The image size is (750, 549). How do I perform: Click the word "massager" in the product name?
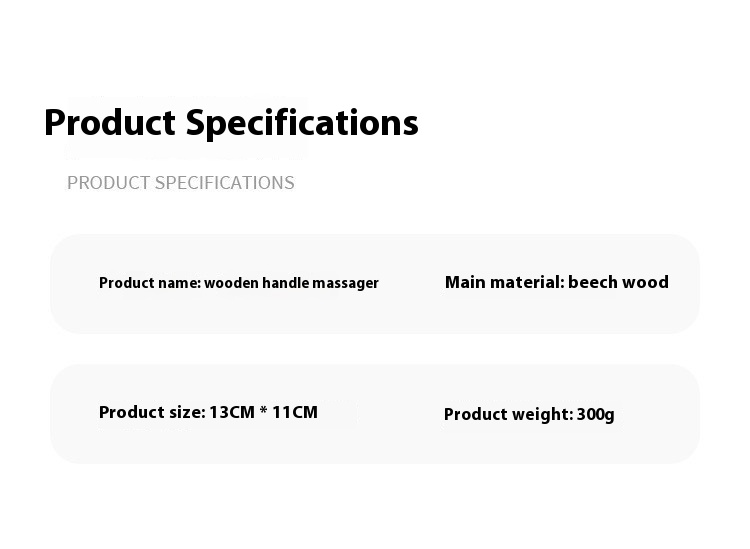[x=345, y=283]
